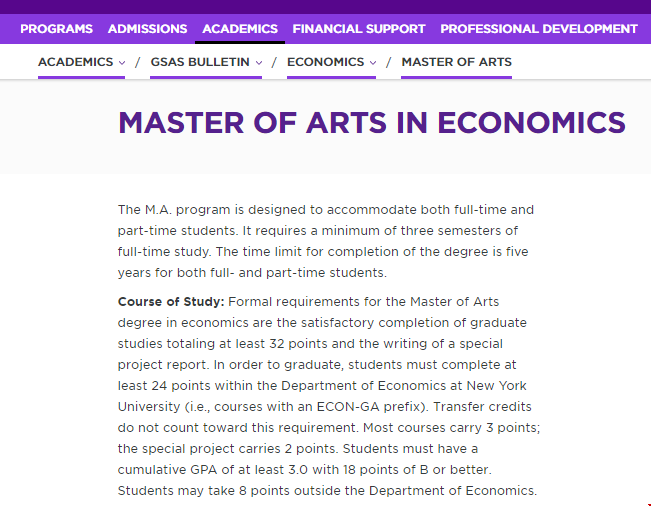Click the paragraph beginning 'The M.A. program'
Screen dimensions: 651x506
[x=326, y=241]
